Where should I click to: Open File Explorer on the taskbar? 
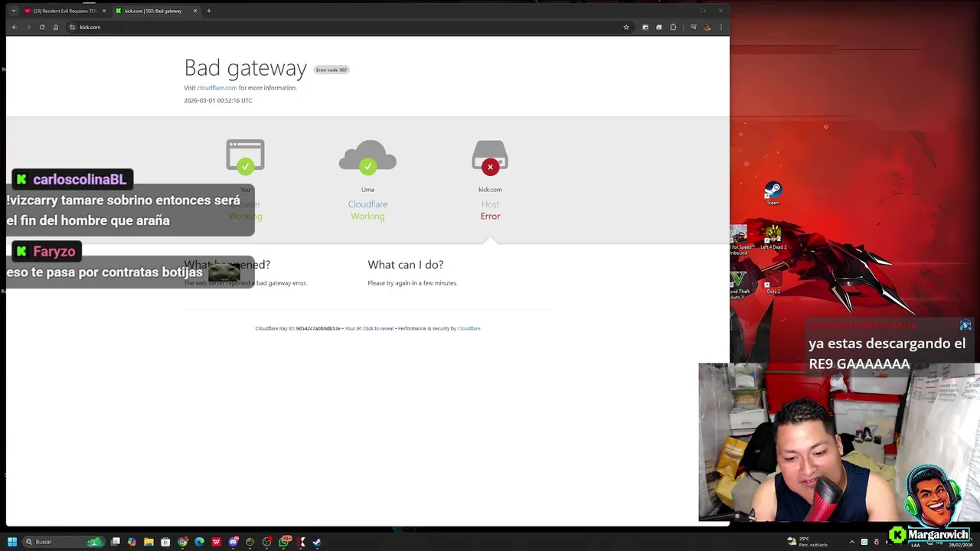click(x=149, y=542)
